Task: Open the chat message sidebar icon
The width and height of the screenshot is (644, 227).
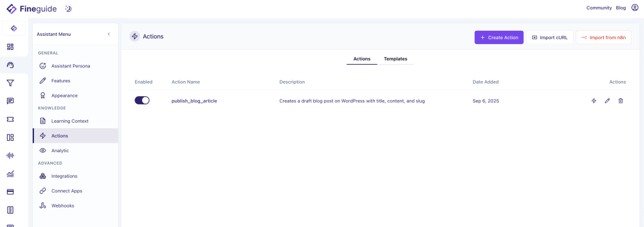Action: coord(11,101)
